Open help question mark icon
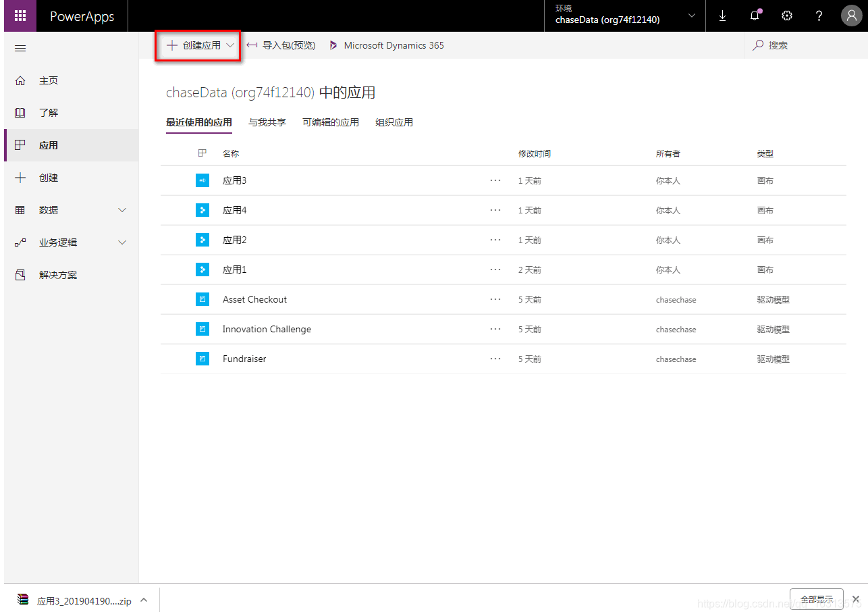Image resolution: width=868 pixels, height=616 pixels. (819, 16)
